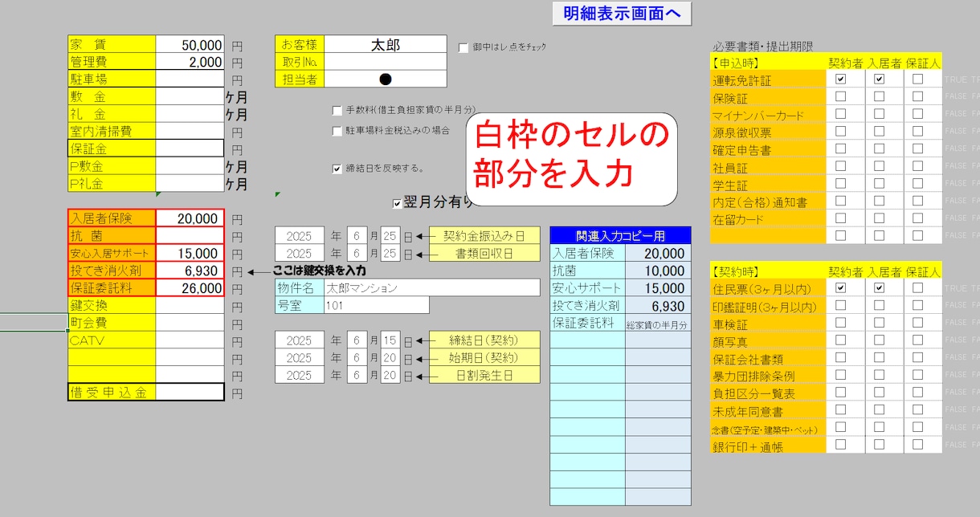
Task: Uncheck 住民票(3ヶ月以内) for 契約者
Action: point(840,287)
